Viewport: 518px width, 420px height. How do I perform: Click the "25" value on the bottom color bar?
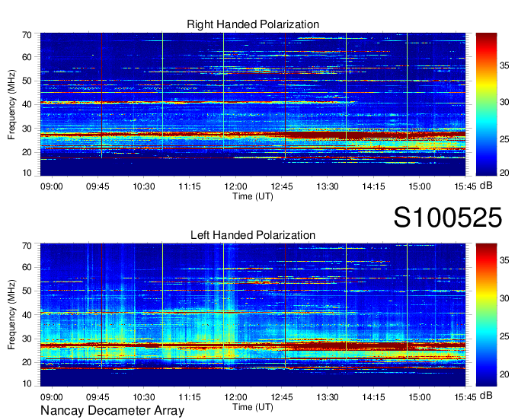point(504,336)
